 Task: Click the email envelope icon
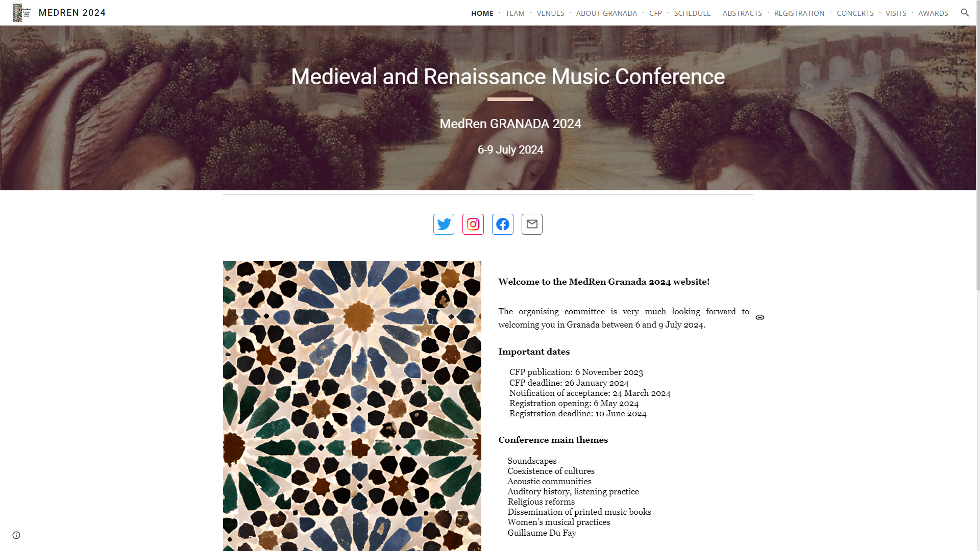pos(532,224)
